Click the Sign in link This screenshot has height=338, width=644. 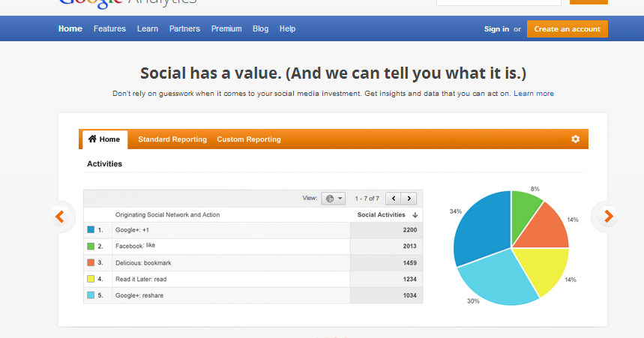(496, 29)
